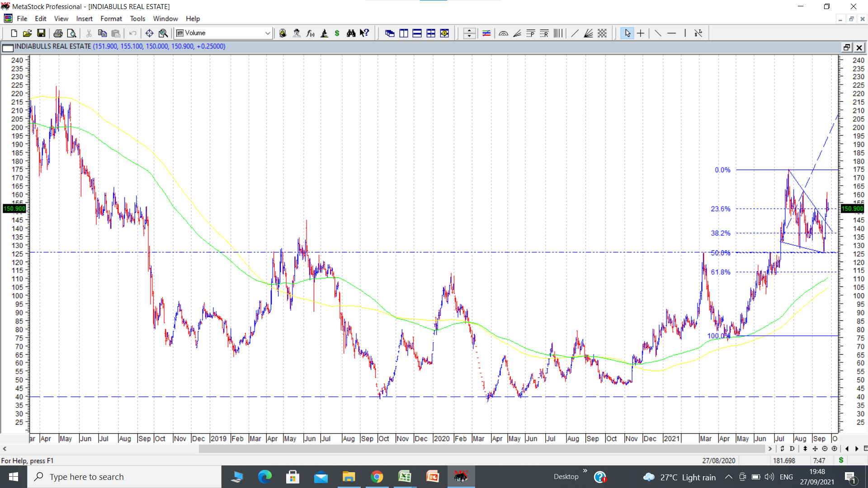Open the Tools menu
868x488 pixels.
coord(137,19)
